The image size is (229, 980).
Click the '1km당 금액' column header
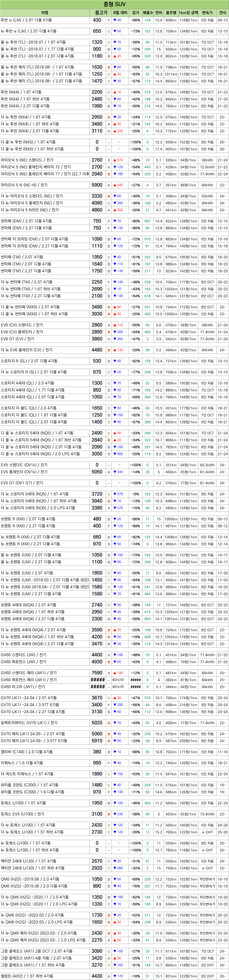coord(188,12)
